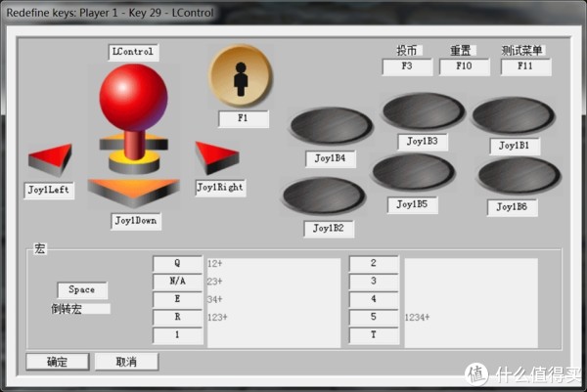The width and height of the screenshot is (587, 392).
Task: Click the orange down arrow icon
Action: (x=134, y=193)
